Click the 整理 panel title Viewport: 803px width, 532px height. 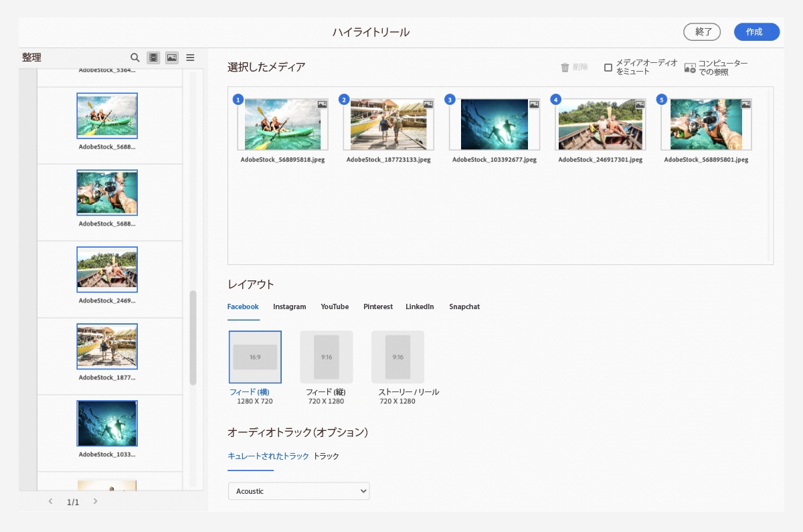point(31,58)
